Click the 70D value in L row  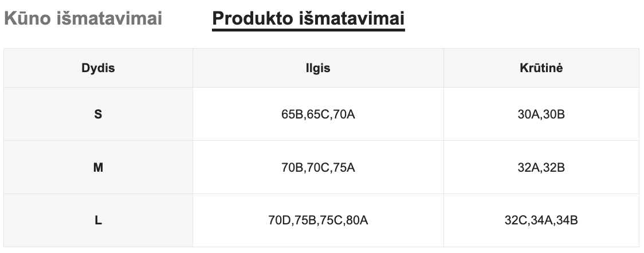click(x=279, y=220)
